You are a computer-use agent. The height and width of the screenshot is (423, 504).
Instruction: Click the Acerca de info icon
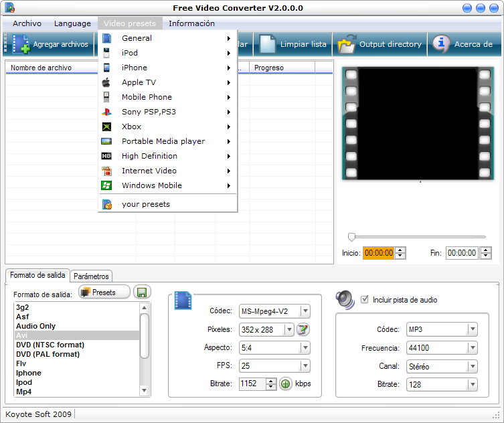pyautogui.click(x=441, y=44)
